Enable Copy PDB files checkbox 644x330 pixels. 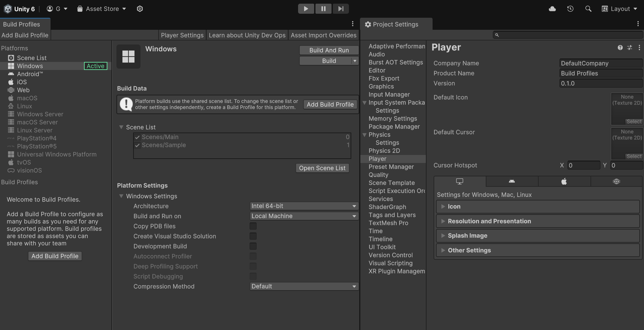tap(253, 226)
